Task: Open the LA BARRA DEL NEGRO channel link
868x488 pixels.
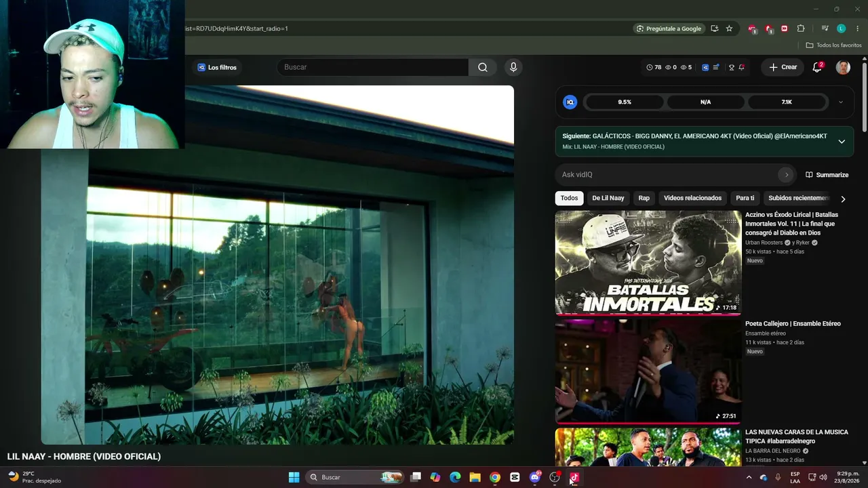Action: tap(772, 451)
